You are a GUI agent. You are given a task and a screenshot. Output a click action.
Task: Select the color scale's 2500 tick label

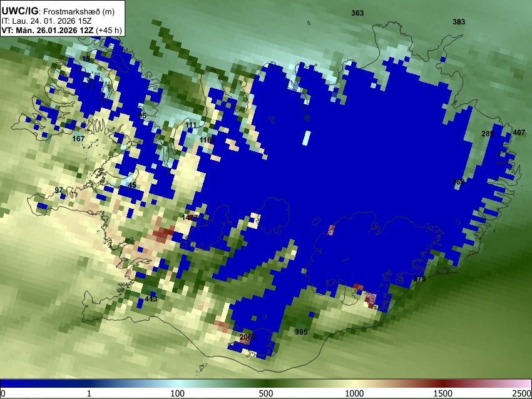(522, 393)
